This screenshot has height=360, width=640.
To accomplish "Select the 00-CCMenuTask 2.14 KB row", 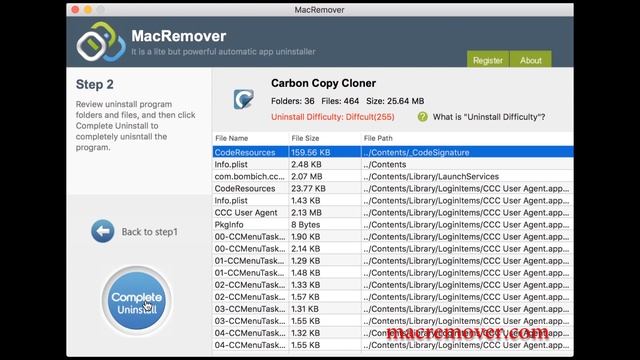I will (x=393, y=249).
